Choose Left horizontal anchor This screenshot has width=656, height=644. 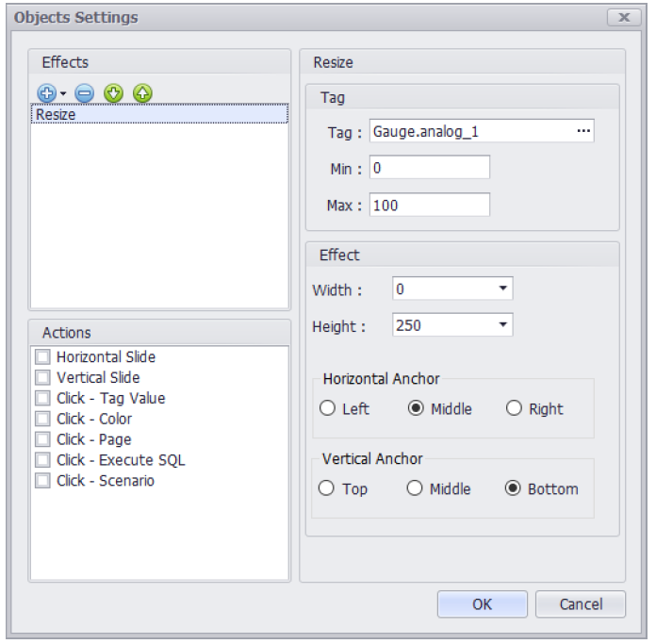327,408
